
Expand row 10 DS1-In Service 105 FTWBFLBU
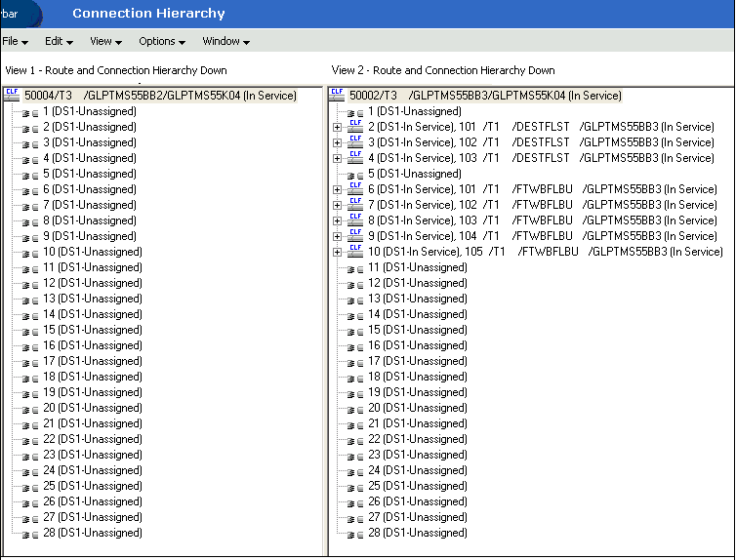click(337, 252)
